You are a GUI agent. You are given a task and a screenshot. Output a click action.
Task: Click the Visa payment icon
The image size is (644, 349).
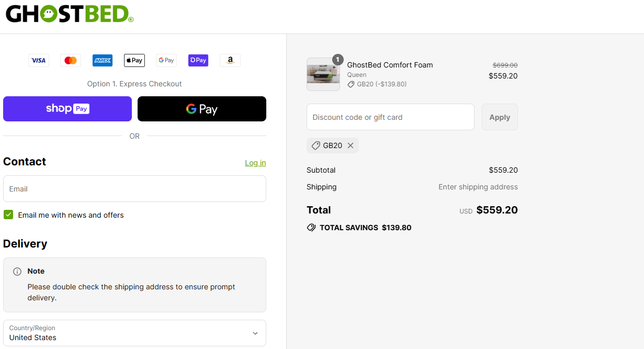point(39,61)
